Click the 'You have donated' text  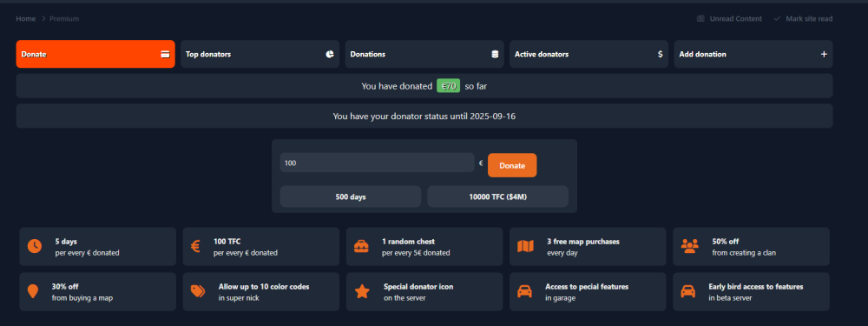point(397,86)
